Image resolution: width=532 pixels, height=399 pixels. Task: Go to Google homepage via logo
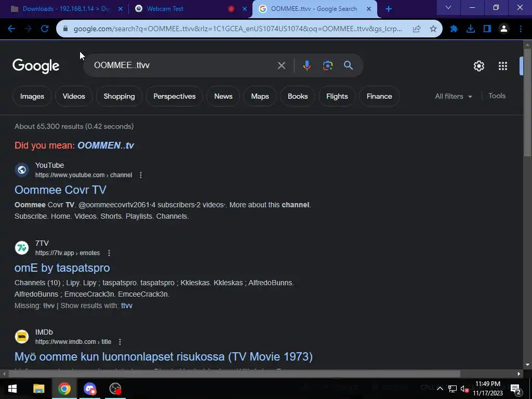pos(36,66)
